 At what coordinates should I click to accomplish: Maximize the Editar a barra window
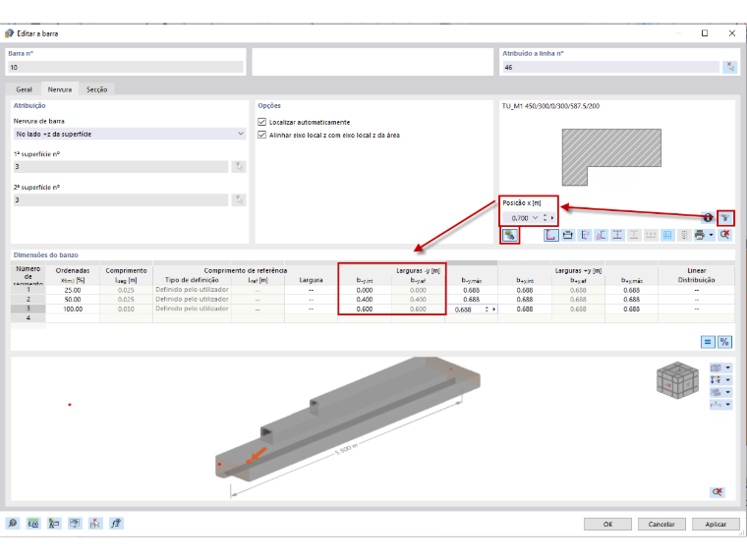pos(705,33)
